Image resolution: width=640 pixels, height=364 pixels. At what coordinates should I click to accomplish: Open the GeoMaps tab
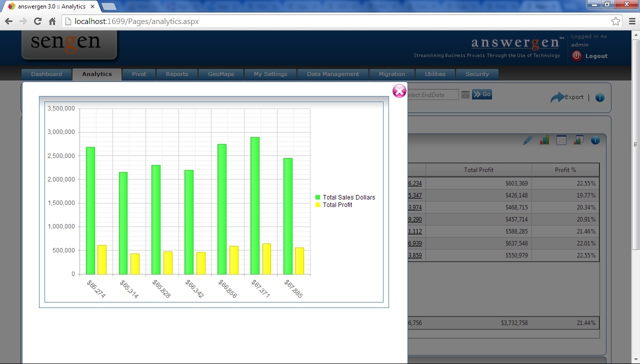point(221,74)
